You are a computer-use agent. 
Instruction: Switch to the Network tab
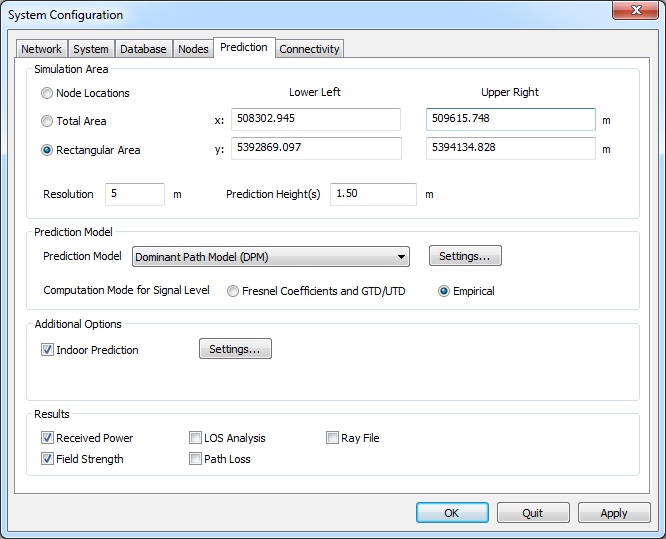pos(41,49)
